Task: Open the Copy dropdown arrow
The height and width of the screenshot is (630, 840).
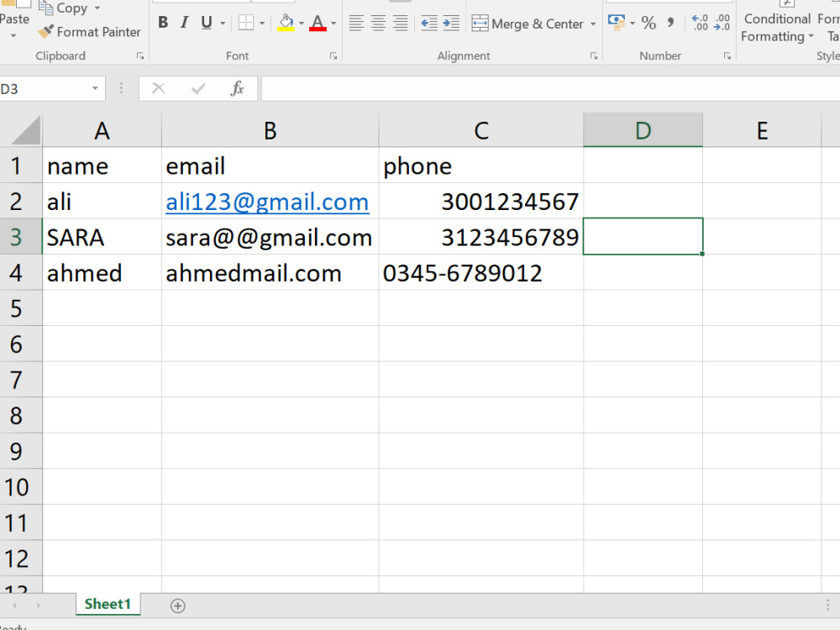Action: point(97,8)
